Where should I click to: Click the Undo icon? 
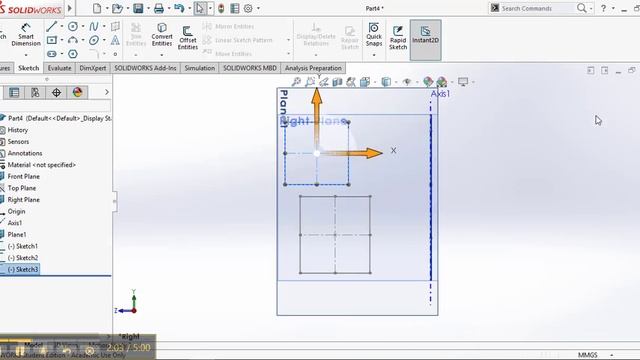tap(179, 8)
